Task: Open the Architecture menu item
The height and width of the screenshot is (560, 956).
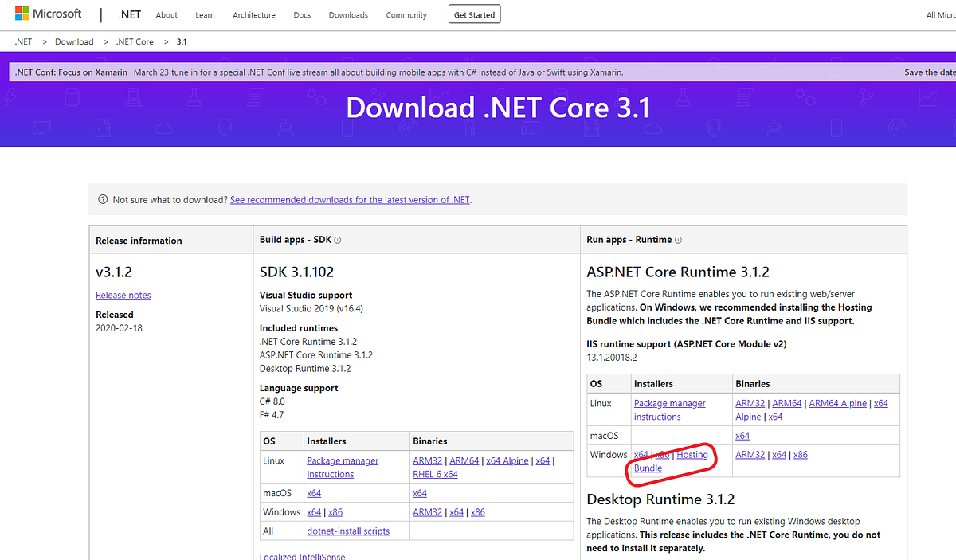Action: (253, 14)
